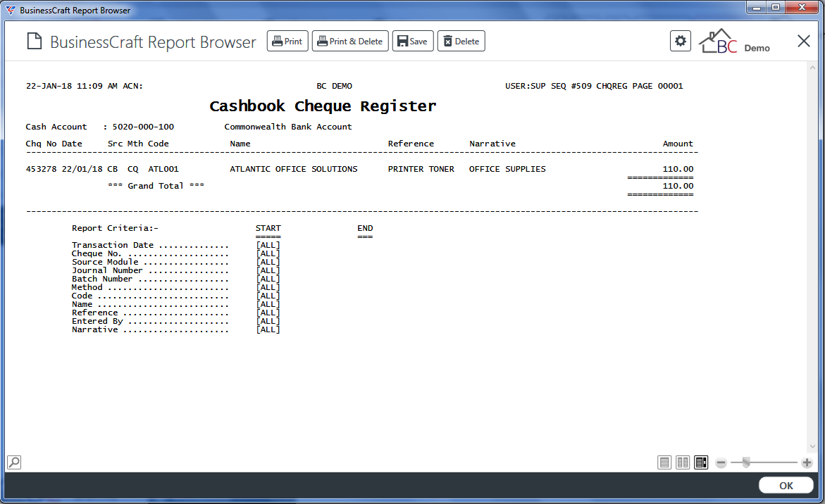Click the Name column header
This screenshot has height=504, width=825.
240,144
